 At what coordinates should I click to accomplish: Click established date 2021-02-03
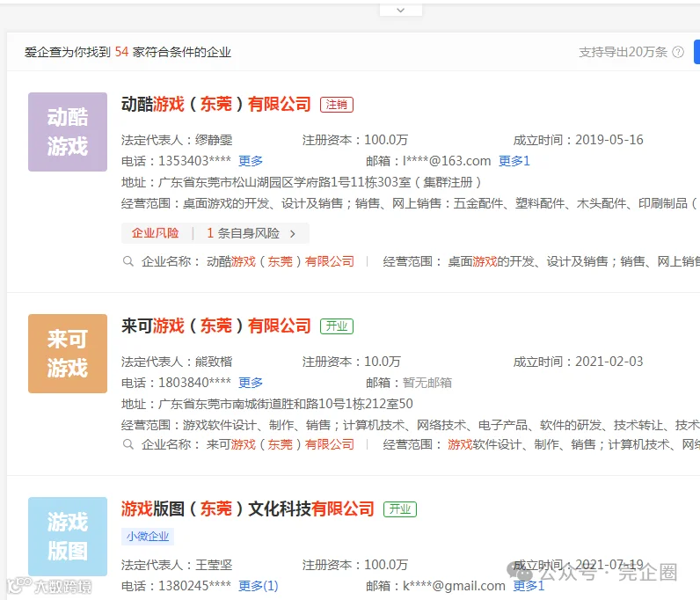coord(609,362)
